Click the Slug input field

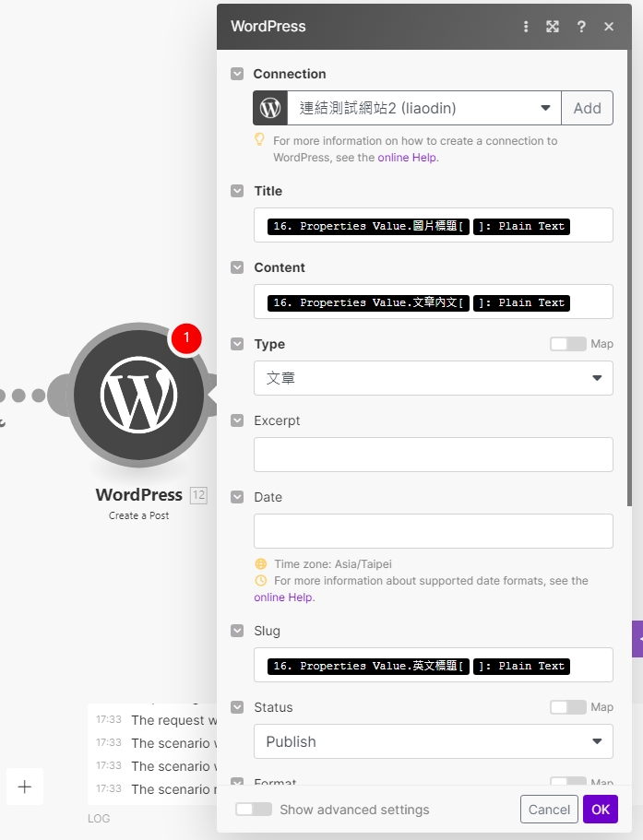pos(433,665)
